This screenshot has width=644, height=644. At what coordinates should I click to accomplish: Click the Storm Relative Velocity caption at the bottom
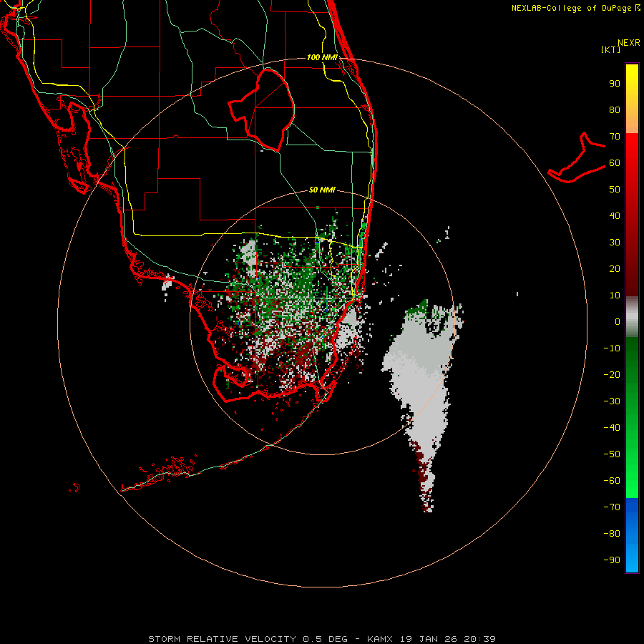(321, 639)
